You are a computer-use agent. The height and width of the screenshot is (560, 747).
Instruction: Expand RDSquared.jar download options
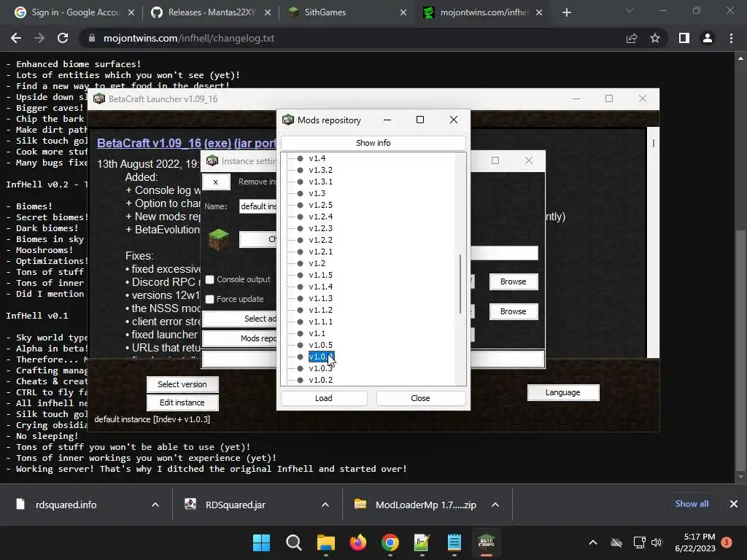coord(325,505)
